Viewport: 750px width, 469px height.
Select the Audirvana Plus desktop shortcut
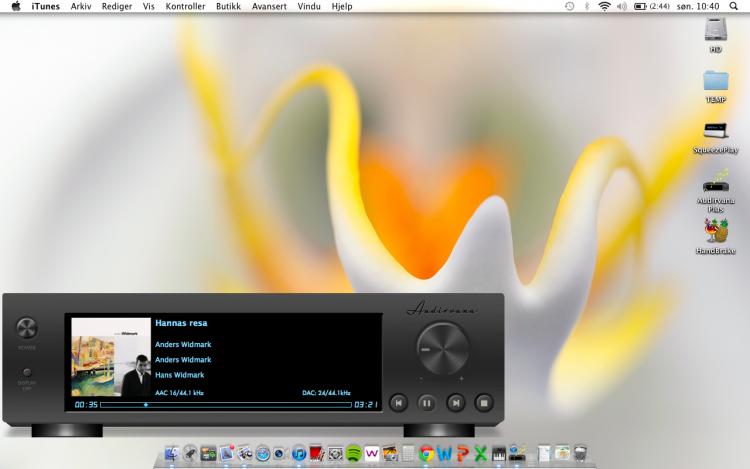pos(715,182)
